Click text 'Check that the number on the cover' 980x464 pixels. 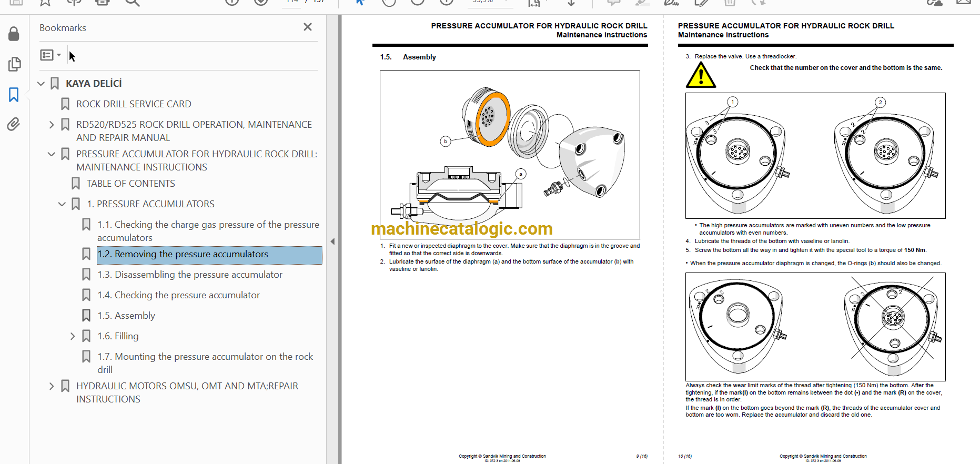coord(846,68)
